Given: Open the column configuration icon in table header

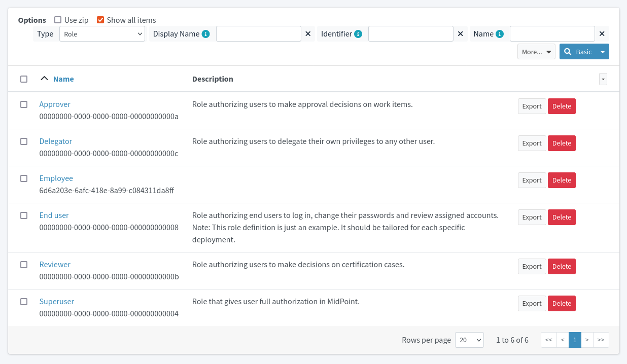Looking at the screenshot, I should click(x=603, y=79).
